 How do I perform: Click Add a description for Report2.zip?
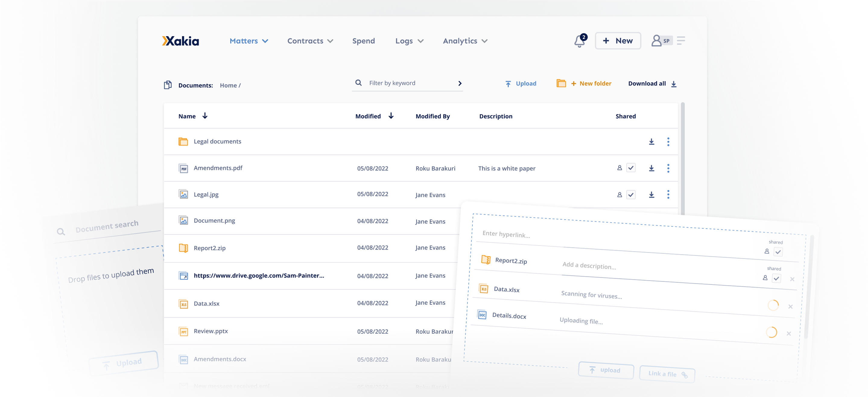589,266
